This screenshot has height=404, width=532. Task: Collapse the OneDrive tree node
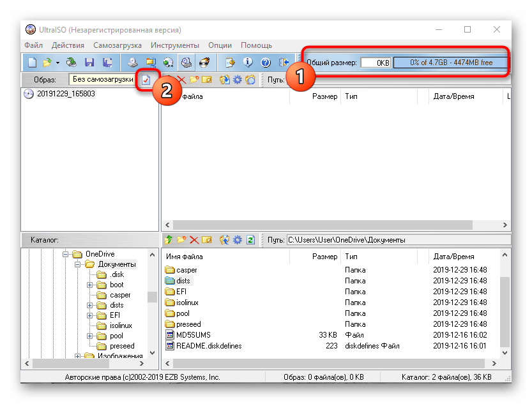click(x=65, y=254)
